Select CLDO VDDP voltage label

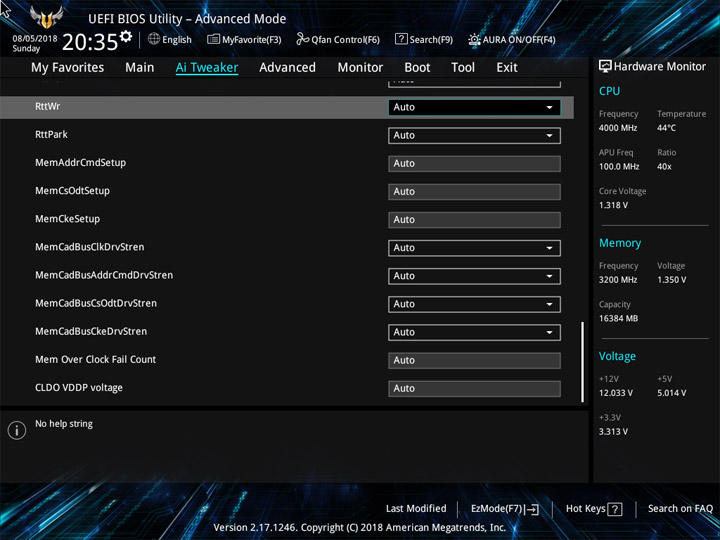79,388
